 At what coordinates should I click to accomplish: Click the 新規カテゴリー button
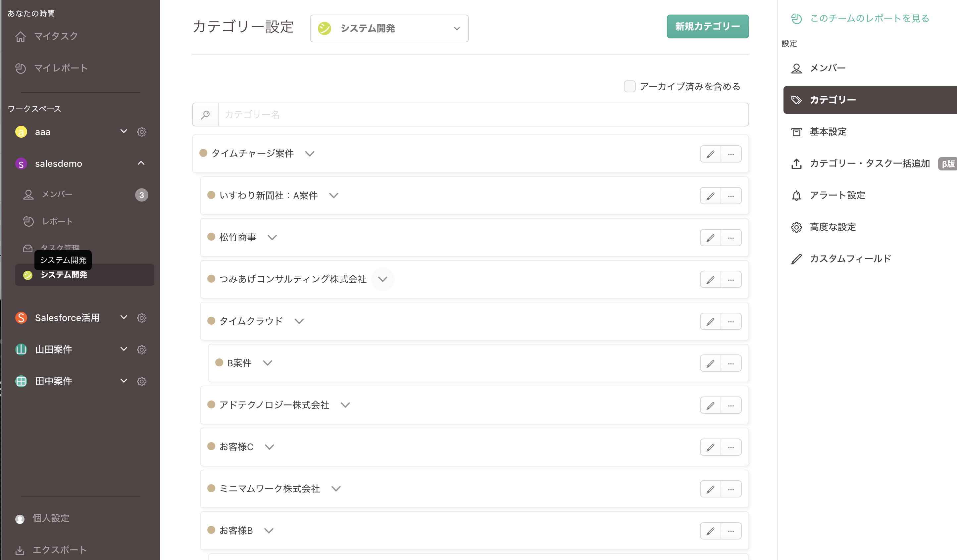[708, 26]
